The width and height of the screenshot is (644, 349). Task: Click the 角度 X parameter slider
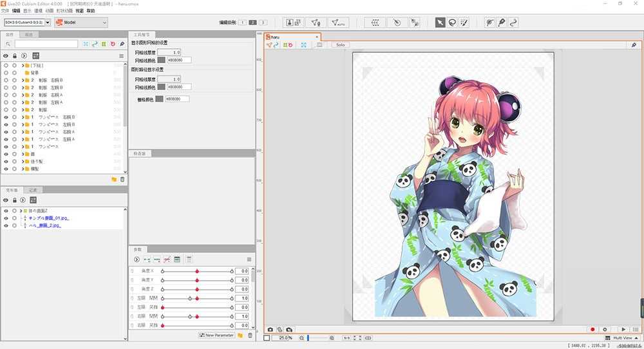[197, 271]
